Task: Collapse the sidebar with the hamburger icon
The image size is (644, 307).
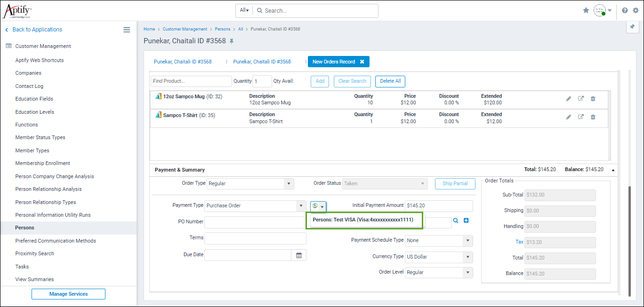Action: (x=127, y=30)
